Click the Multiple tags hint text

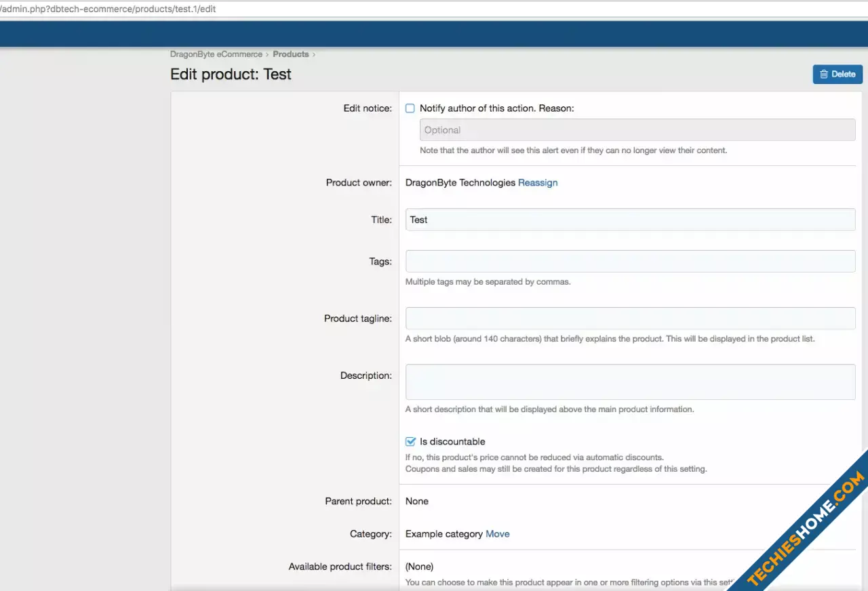[488, 282]
